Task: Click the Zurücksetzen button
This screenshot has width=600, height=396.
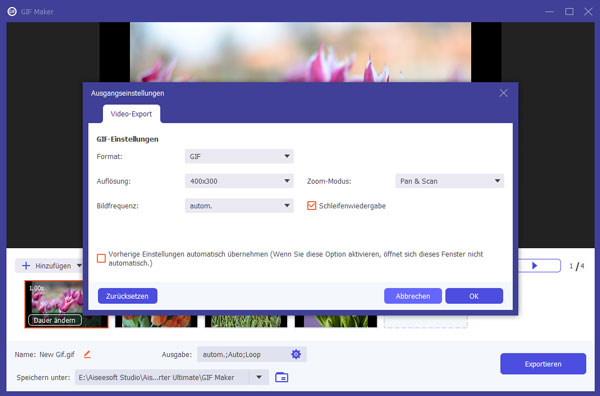Action: pyautogui.click(x=127, y=296)
